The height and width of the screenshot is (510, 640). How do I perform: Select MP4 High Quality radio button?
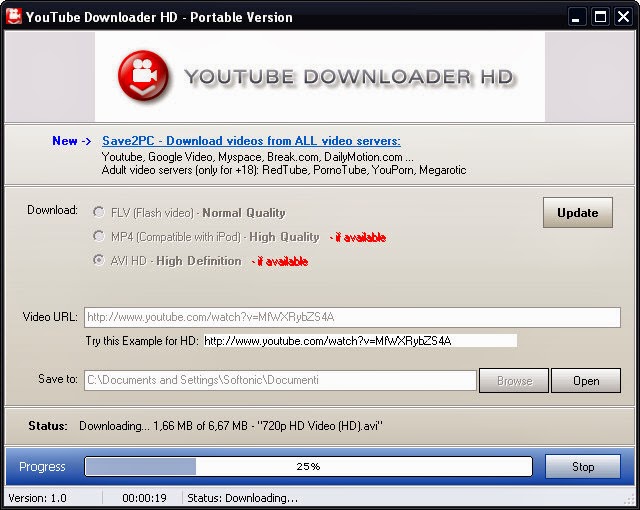coord(98,236)
